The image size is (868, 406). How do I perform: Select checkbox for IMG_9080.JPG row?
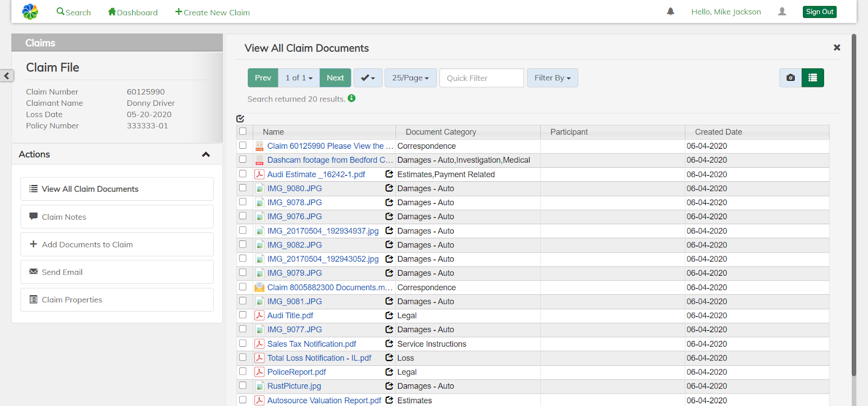(243, 188)
